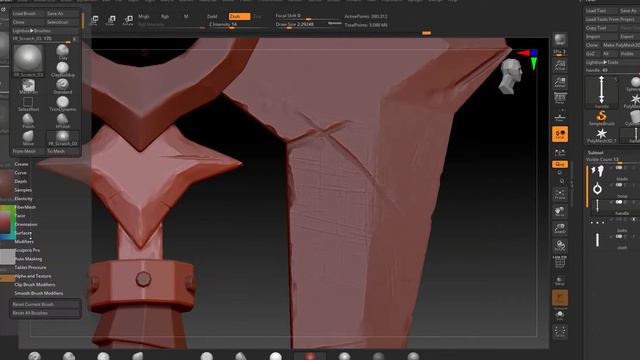This screenshot has height=360, width=640.
Task: Expand the Orientation submenu
Action: (x=26, y=224)
